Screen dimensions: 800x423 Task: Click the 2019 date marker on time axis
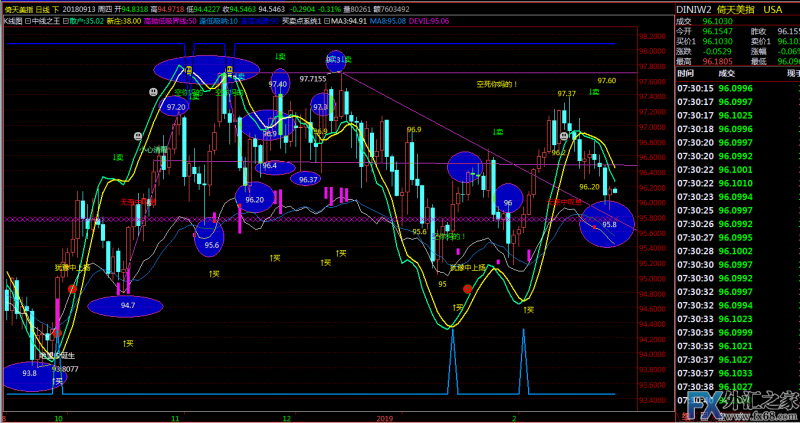tap(384, 418)
